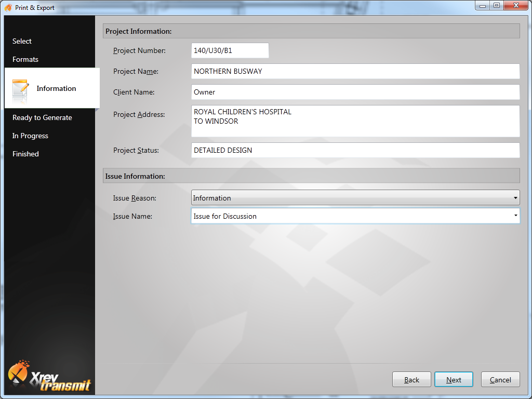Go Back to the previous step
This screenshot has width=532, height=399.
[411, 379]
